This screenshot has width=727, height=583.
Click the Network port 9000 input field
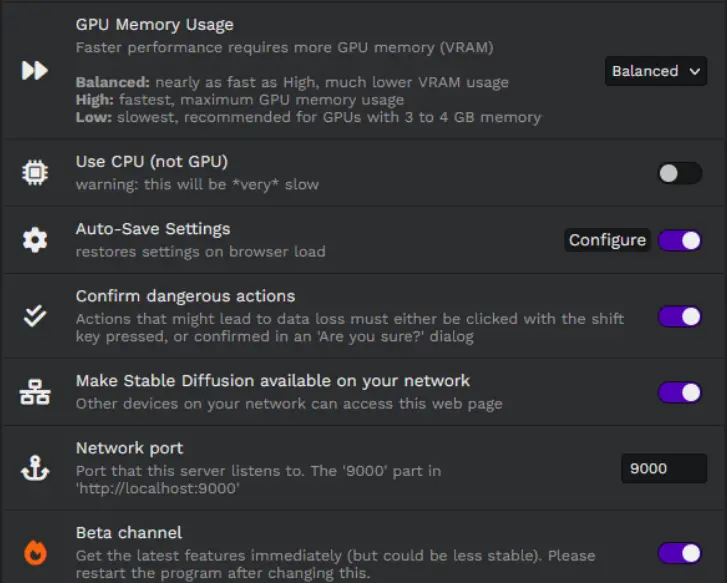click(x=664, y=468)
